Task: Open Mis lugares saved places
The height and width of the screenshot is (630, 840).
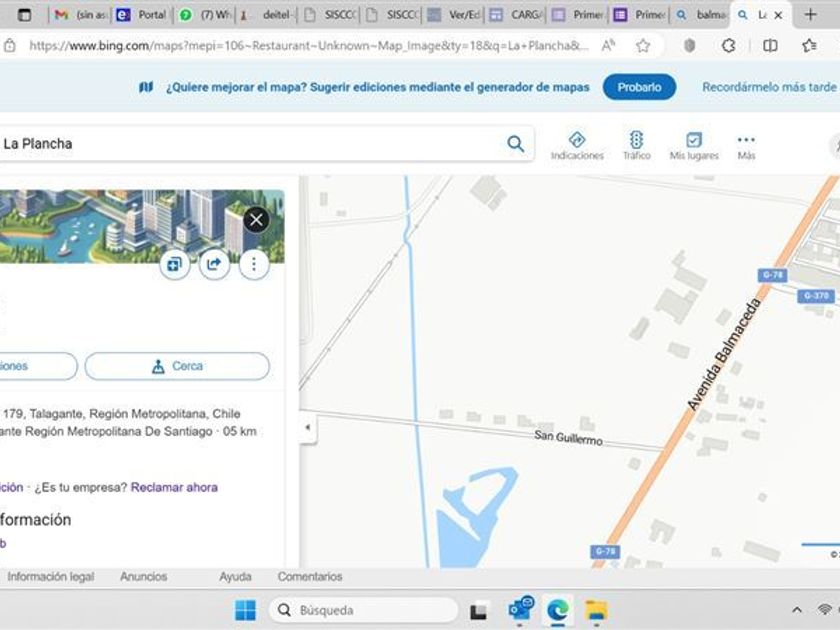Action: coord(694,145)
